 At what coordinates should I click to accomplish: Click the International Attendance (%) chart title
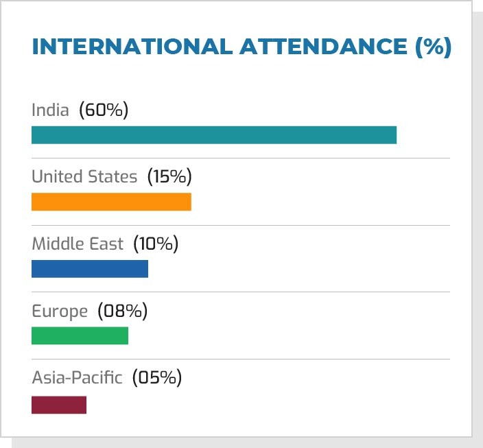point(241,47)
